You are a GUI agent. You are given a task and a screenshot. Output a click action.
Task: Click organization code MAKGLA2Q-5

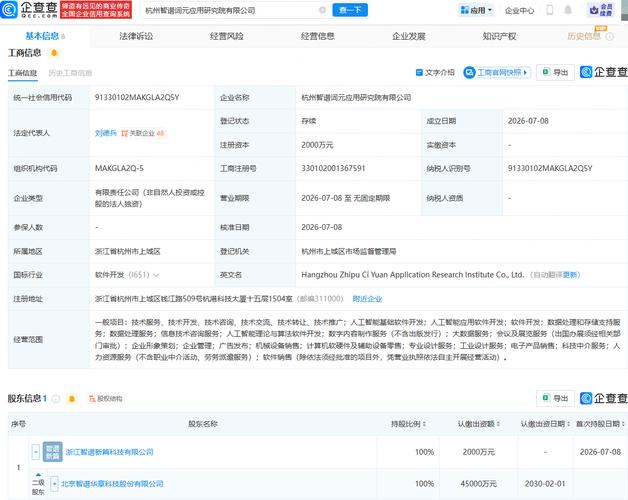(119, 168)
